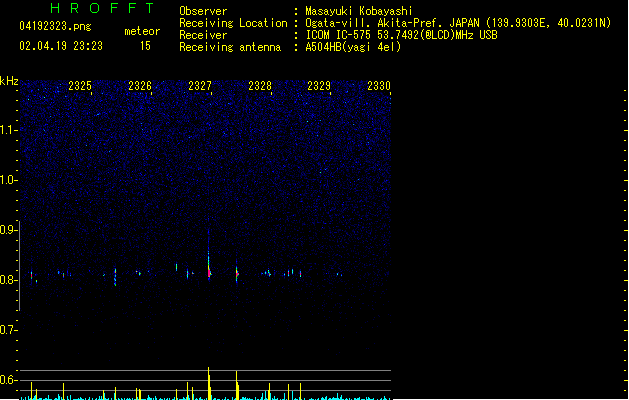
Task: Click the kHz axis unit label
Action: click(9, 81)
